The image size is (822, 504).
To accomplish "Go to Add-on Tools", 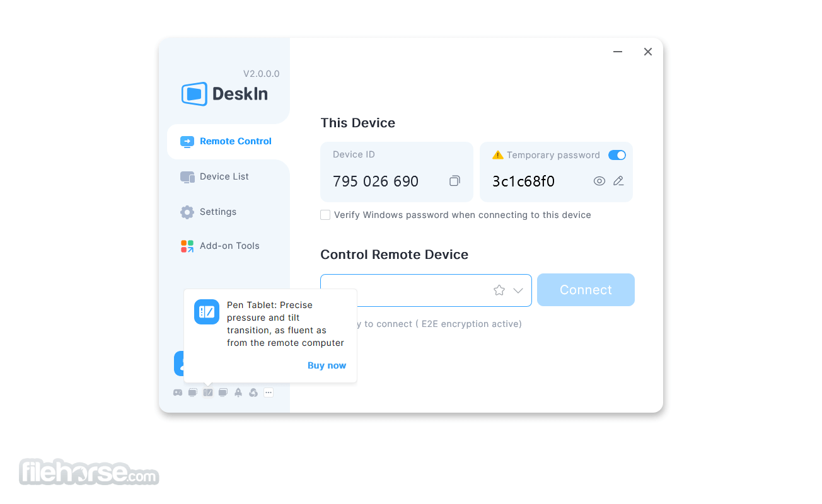I will point(228,246).
